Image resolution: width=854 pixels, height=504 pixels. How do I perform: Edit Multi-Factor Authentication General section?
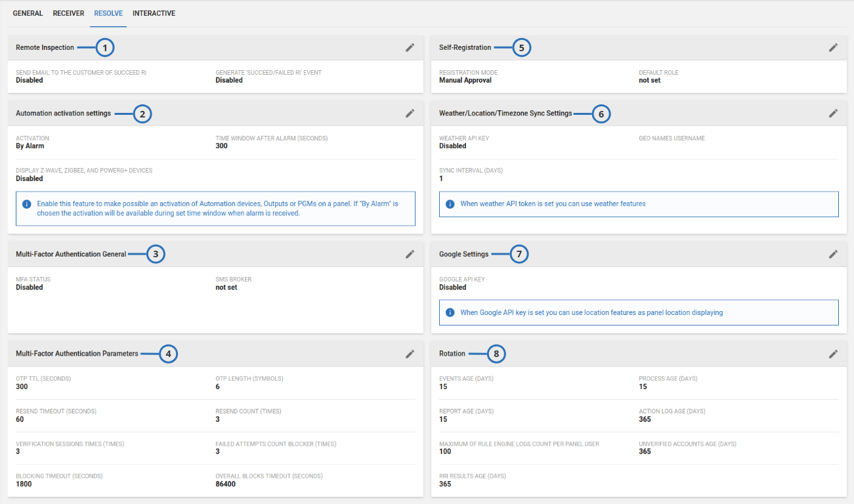[x=410, y=254]
